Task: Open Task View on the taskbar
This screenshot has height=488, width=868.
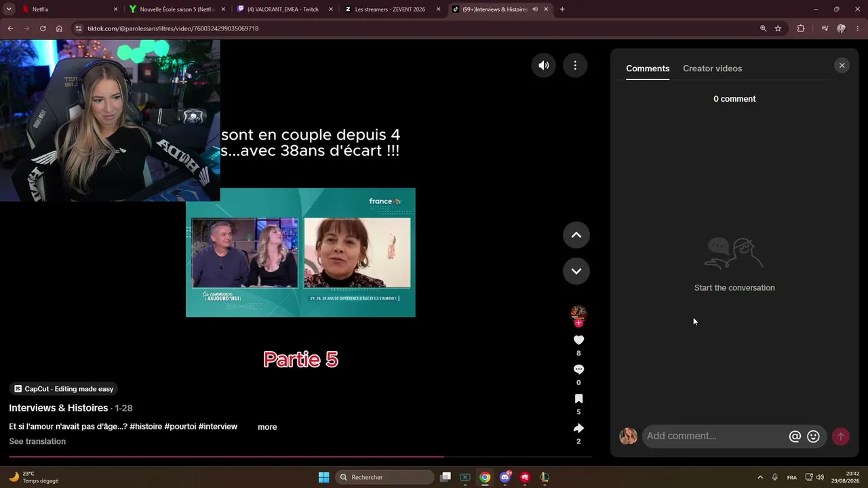Action: [446, 477]
